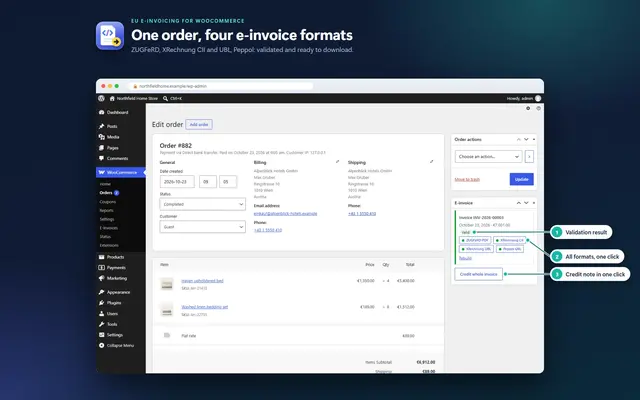Click Collapse Menu at sidebar bottom
The width and height of the screenshot is (640, 400).
pyautogui.click(x=116, y=345)
